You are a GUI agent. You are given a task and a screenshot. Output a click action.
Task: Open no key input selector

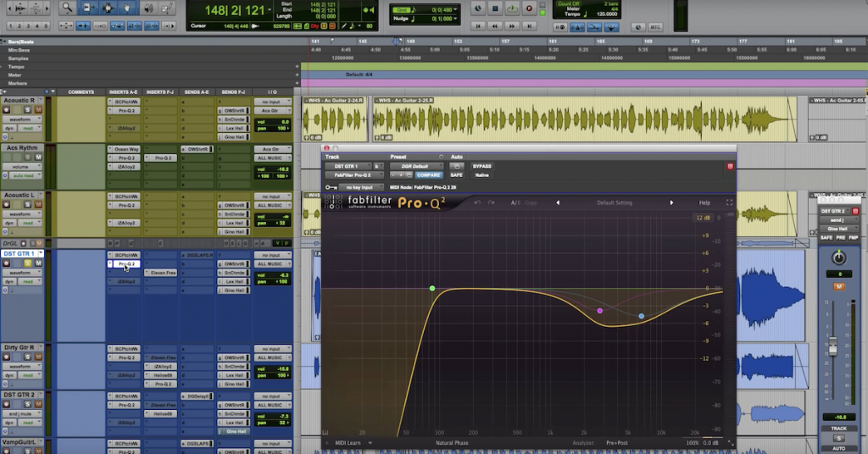360,187
